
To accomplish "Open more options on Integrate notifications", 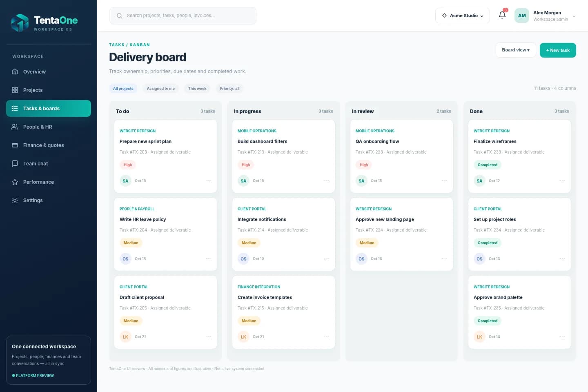I will coord(326,258).
